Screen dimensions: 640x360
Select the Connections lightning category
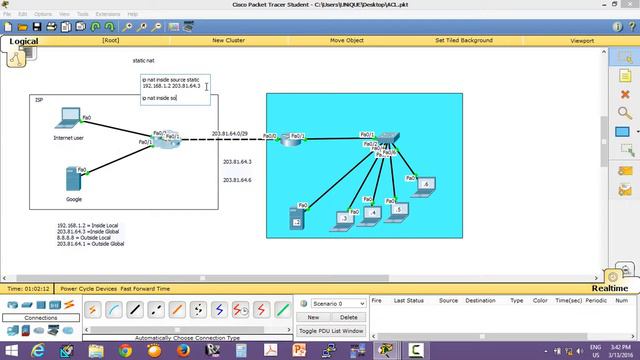click(x=69, y=304)
